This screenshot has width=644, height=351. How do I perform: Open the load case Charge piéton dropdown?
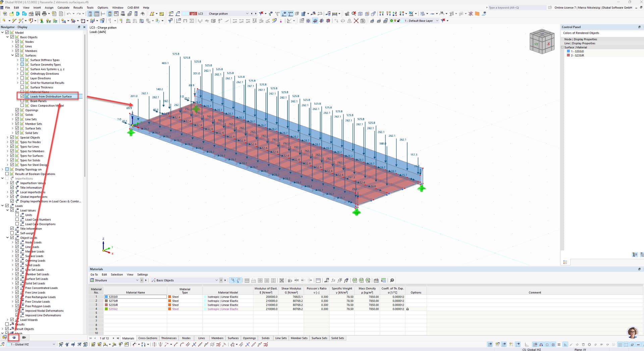click(247, 14)
